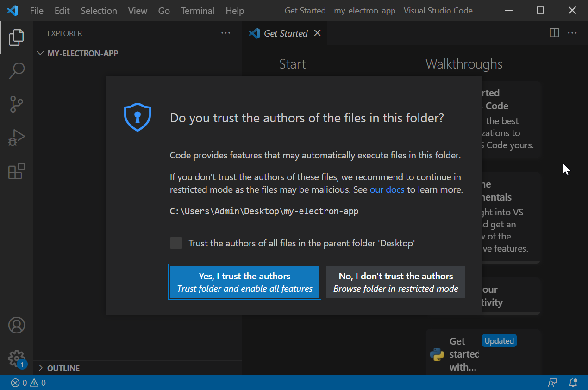Viewport: 588px width, 390px height.
Task: Open the 'our docs' link
Action: point(387,189)
